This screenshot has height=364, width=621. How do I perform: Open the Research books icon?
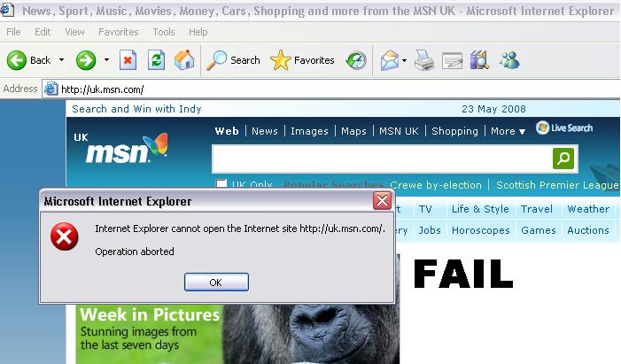(x=479, y=60)
